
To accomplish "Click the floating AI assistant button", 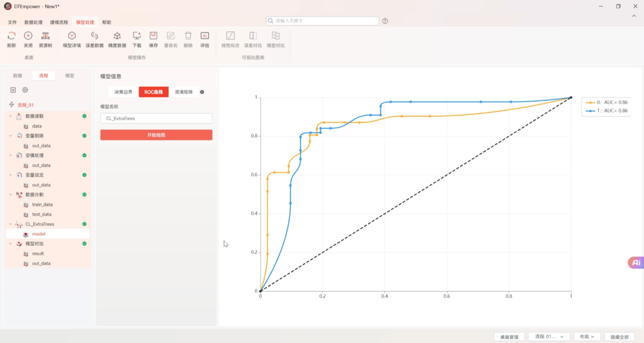I will pos(635,262).
